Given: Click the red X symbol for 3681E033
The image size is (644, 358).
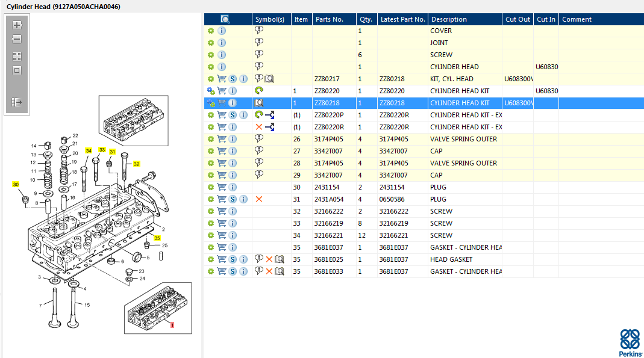Looking at the screenshot, I should coord(269,271).
